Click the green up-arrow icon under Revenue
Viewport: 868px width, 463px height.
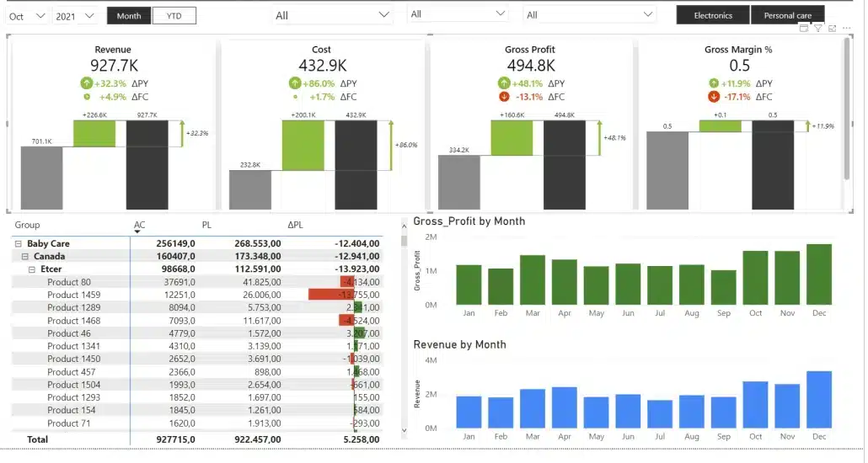(86, 83)
